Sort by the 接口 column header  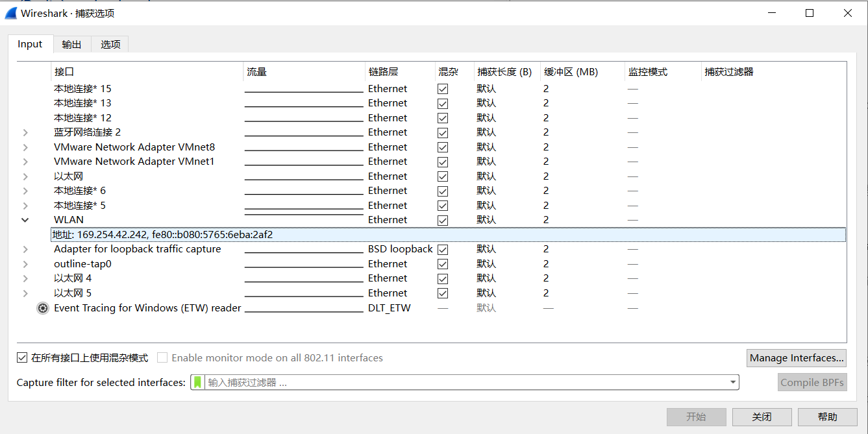click(x=147, y=72)
